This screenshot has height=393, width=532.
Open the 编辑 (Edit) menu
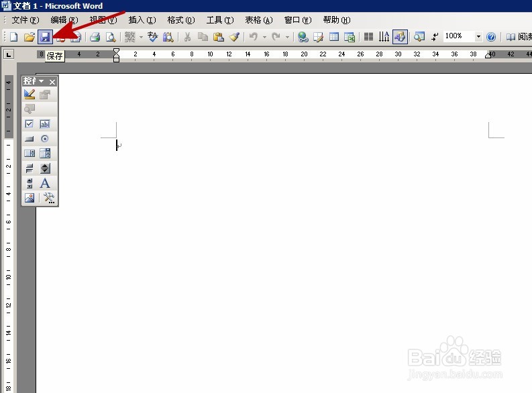[64, 20]
